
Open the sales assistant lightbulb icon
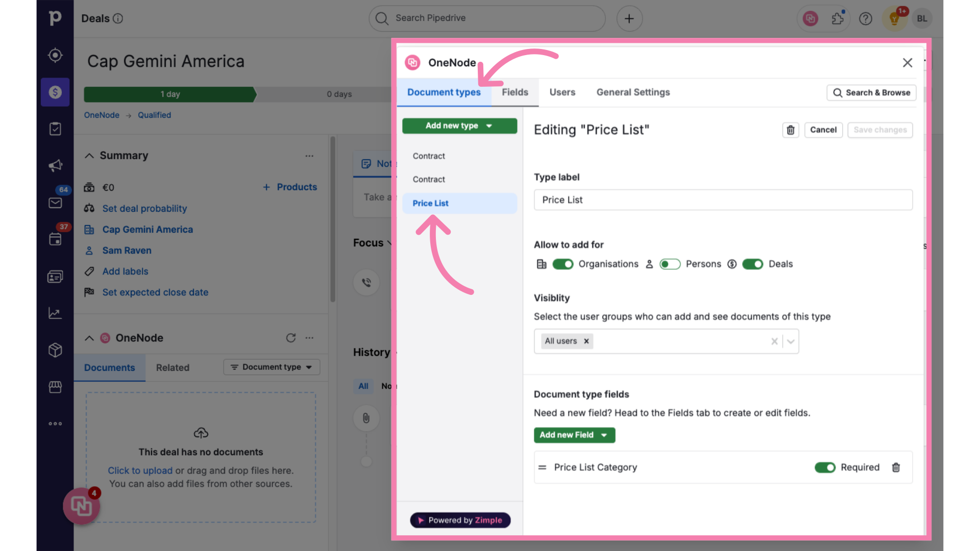coord(894,18)
